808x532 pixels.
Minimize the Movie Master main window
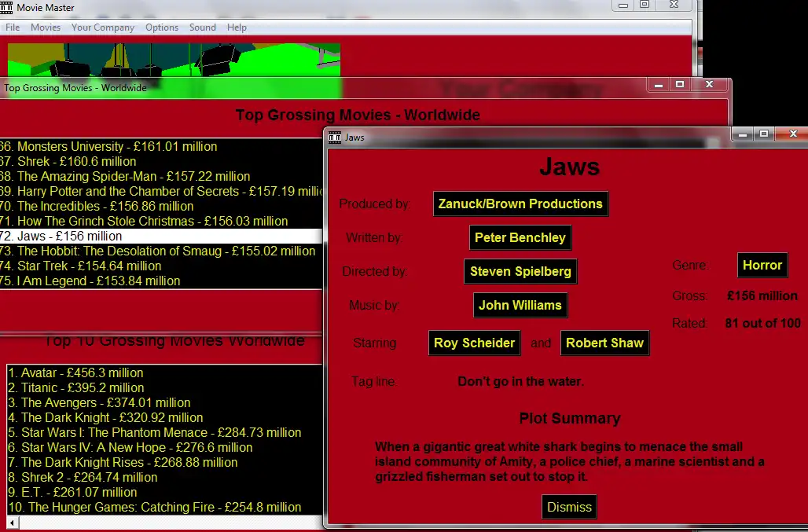pos(623,6)
